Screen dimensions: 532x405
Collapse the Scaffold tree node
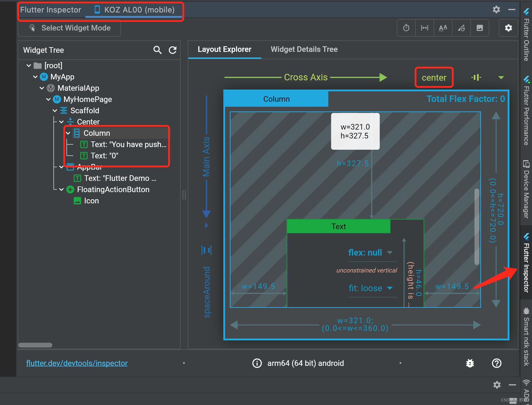coord(55,110)
